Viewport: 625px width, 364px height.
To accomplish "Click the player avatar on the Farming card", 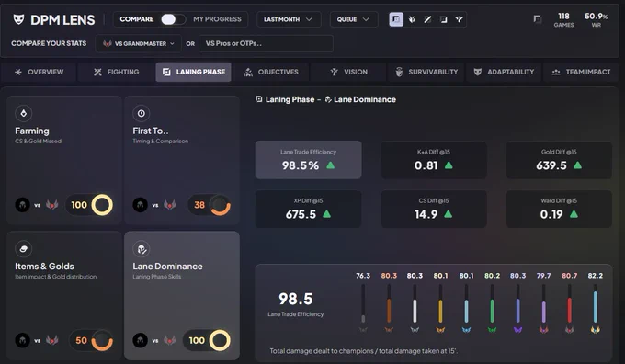I will click(22, 205).
